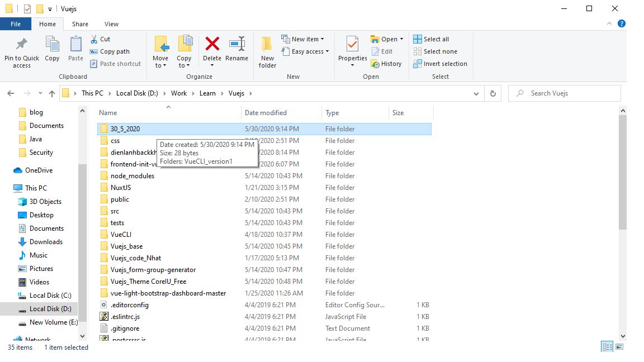Click the Search Vuejs field

point(565,93)
